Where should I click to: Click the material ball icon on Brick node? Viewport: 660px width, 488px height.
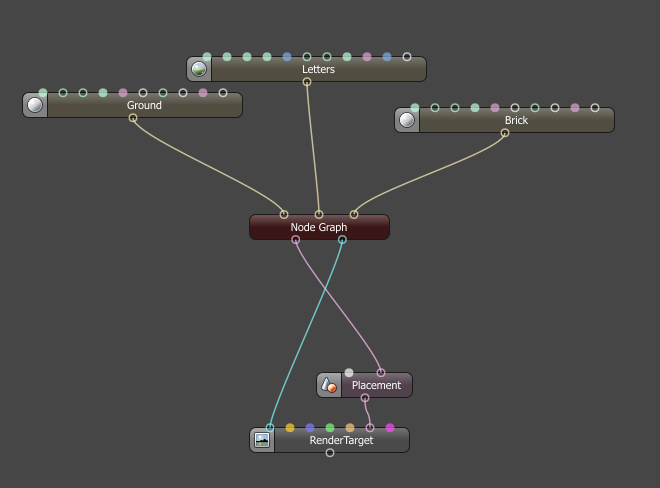click(x=407, y=120)
